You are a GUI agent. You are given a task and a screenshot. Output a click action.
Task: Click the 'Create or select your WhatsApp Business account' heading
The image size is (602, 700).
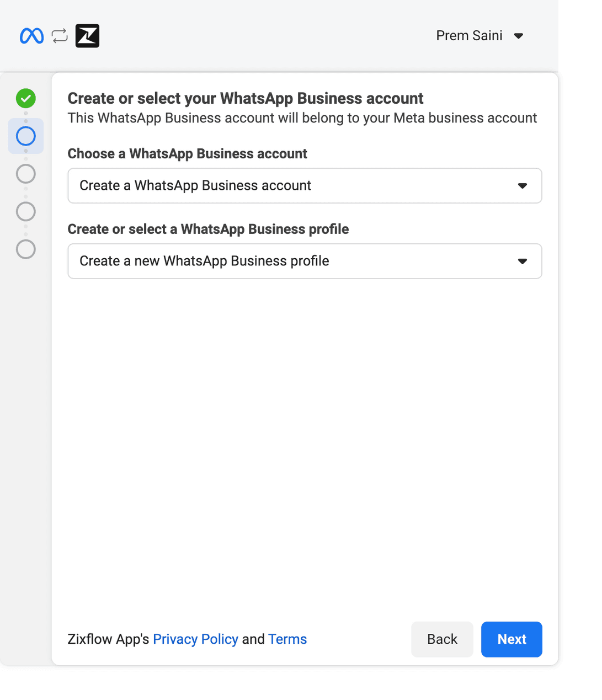click(x=245, y=99)
